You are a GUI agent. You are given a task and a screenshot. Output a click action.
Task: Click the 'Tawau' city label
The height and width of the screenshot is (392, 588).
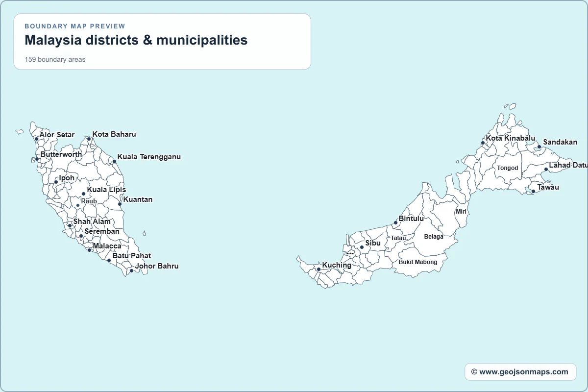548,187
